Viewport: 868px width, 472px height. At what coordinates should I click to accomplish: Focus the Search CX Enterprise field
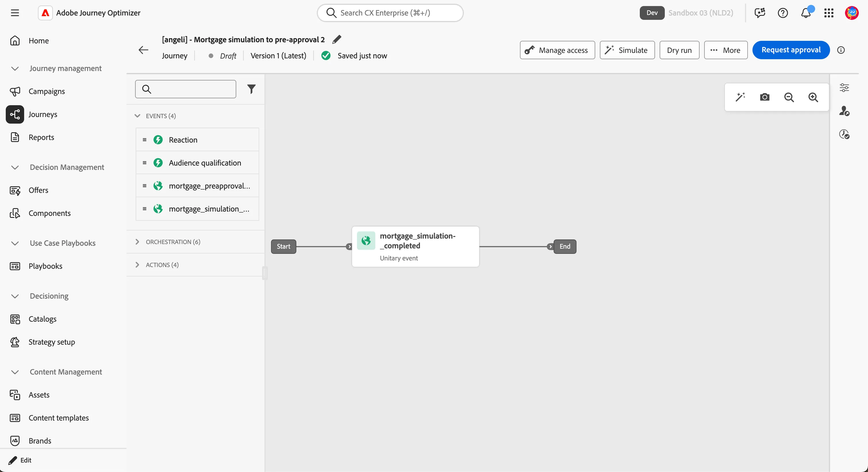tap(390, 13)
